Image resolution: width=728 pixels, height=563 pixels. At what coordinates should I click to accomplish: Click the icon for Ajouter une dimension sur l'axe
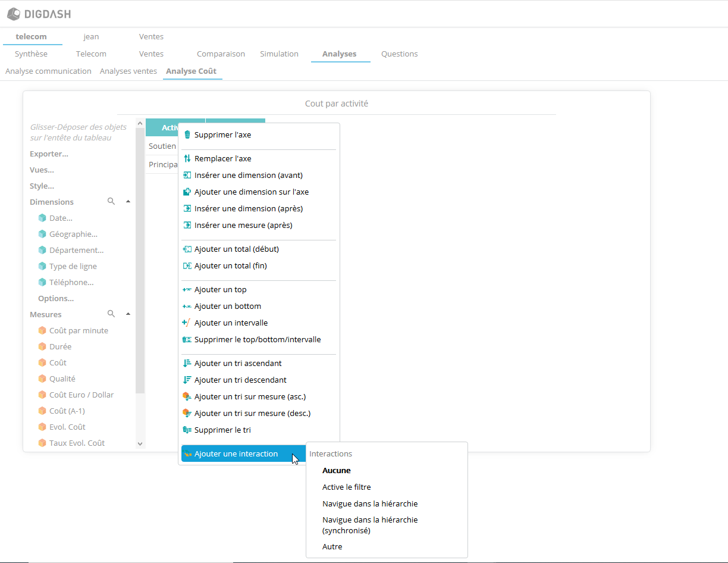(x=187, y=192)
